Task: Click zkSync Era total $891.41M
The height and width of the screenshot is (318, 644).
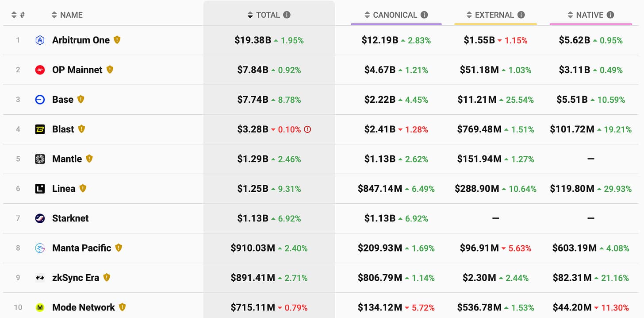Action: [x=253, y=278]
